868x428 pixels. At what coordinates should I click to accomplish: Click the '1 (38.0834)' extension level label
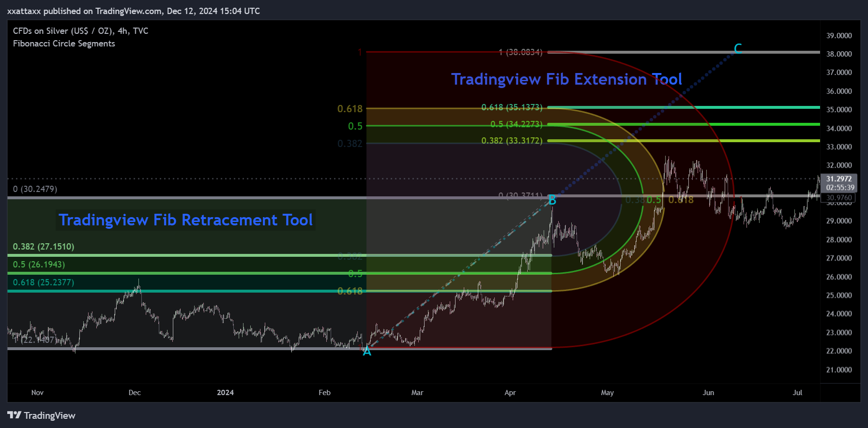[520, 52]
